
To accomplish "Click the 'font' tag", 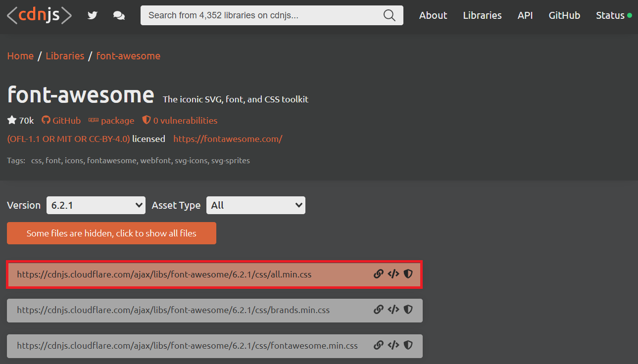I will point(53,160).
